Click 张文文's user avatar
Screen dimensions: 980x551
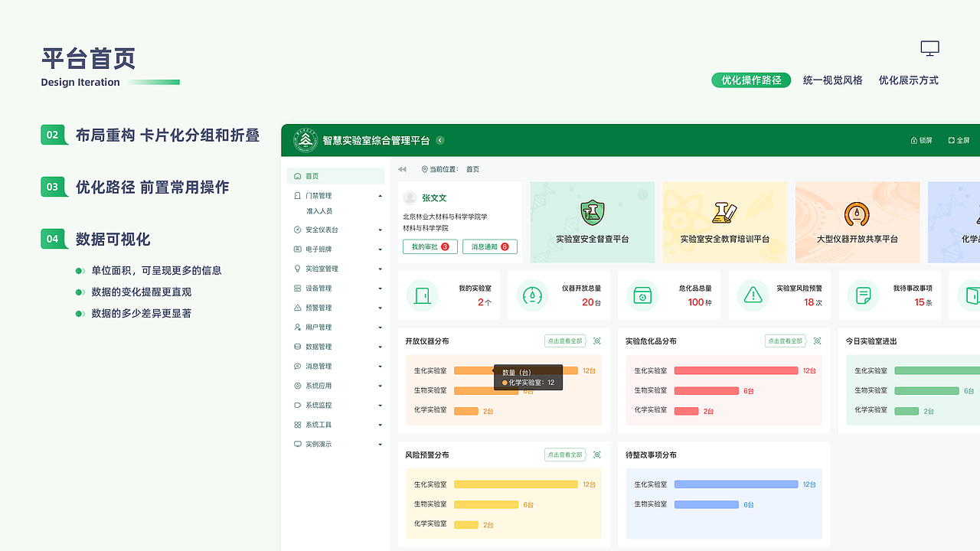[x=410, y=197]
